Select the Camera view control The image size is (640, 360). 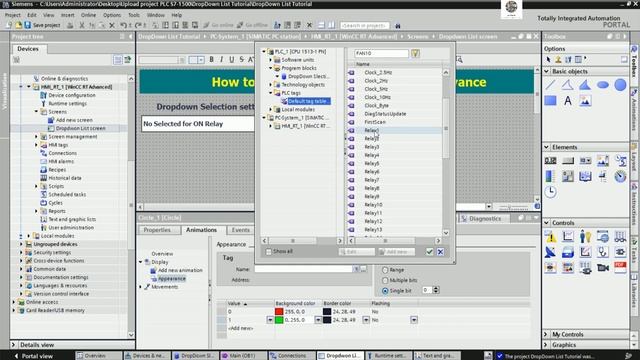click(602, 267)
